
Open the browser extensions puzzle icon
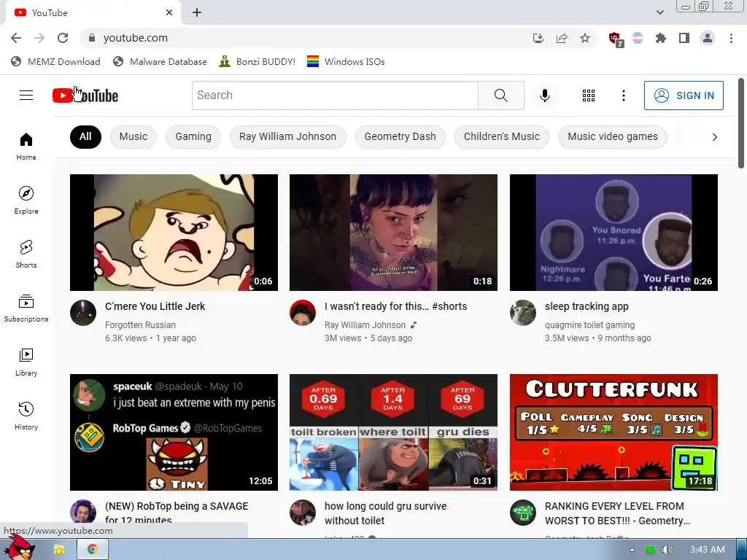pos(661,38)
